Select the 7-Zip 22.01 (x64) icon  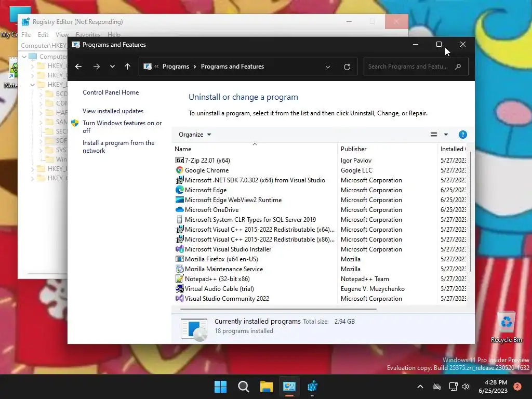pyautogui.click(x=179, y=160)
